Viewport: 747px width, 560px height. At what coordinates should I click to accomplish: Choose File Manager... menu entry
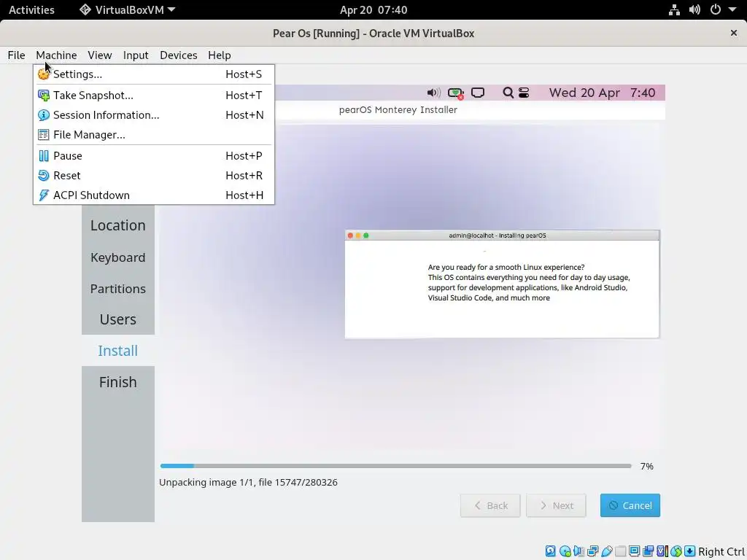154,135
